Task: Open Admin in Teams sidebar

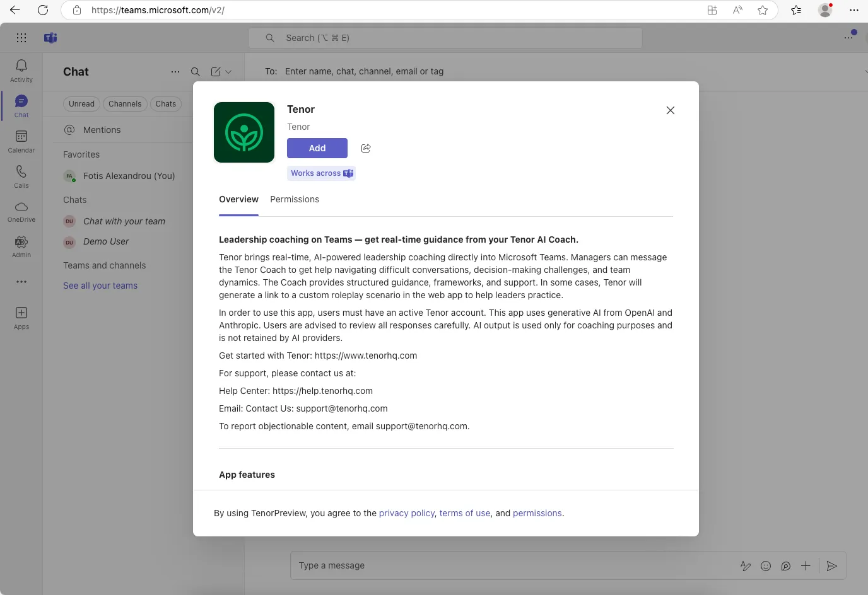Action: [21, 246]
